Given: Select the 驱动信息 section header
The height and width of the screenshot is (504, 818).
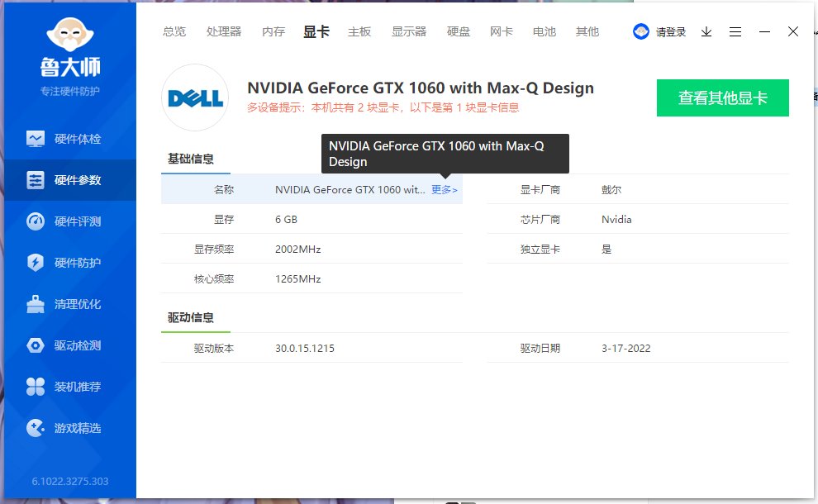Looking at the screenshot, I should (190, 317).
